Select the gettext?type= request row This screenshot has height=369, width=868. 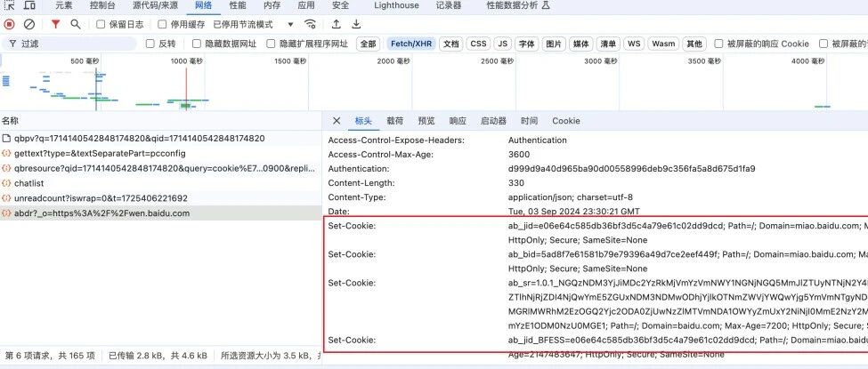[x=160, y=153]
